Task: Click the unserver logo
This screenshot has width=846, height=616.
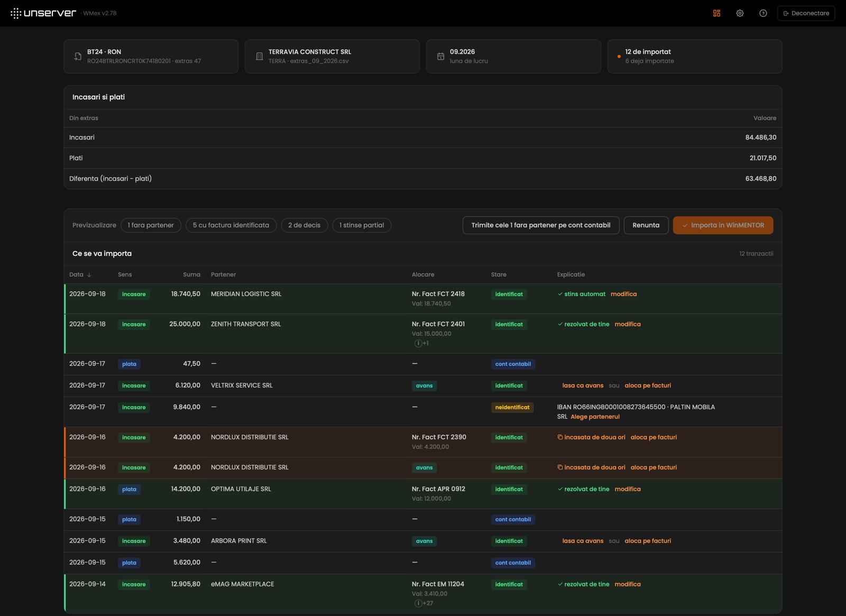Action: (43, 13)
